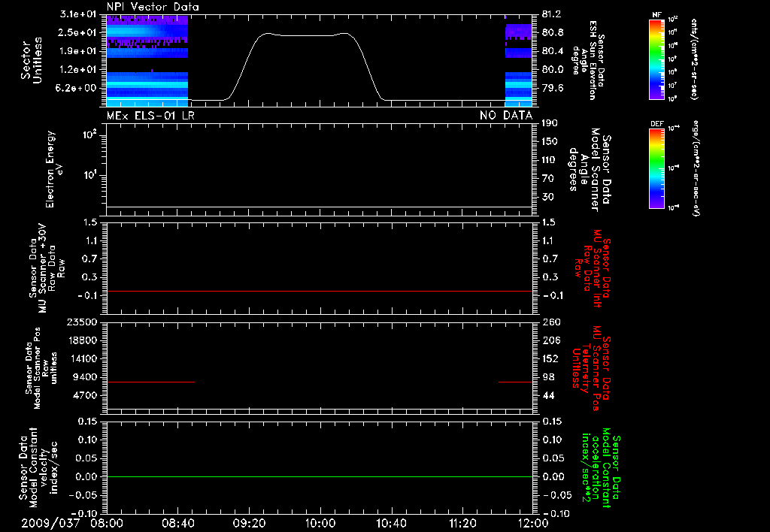Click the 12:00 time axis label

tap(533, 523)
